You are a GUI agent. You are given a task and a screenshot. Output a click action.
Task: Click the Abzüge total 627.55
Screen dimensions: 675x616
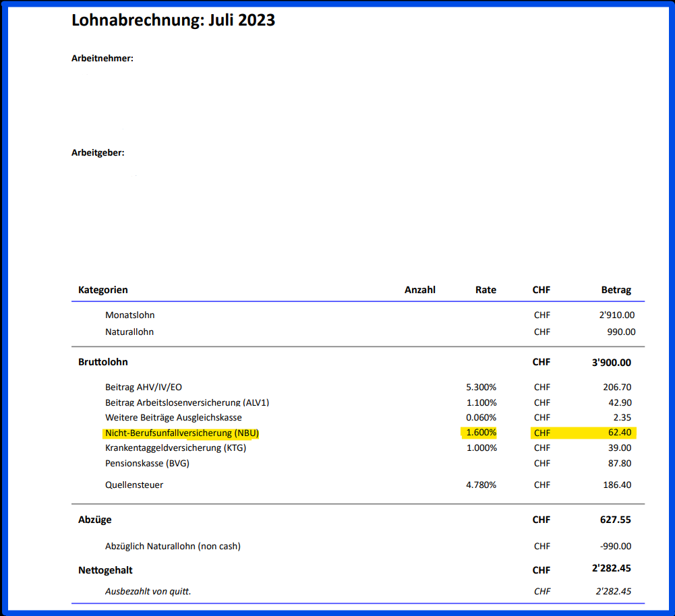click(x=615, y=520)
